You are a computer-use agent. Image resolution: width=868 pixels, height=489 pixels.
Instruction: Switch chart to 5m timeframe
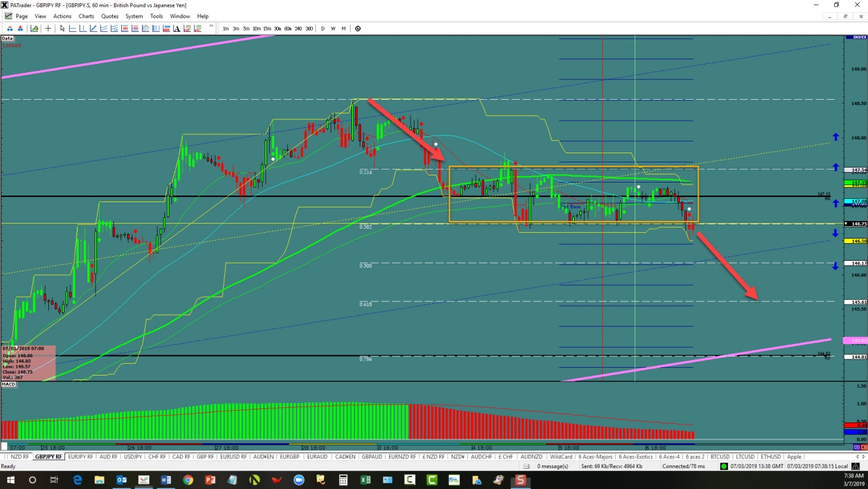tap(246, 28)
